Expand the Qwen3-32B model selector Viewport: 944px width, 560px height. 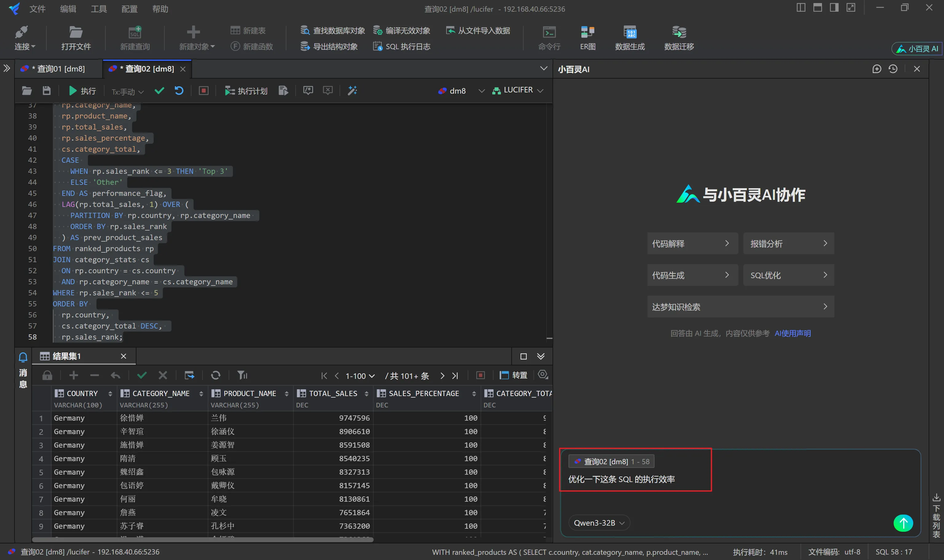[599, 523]
